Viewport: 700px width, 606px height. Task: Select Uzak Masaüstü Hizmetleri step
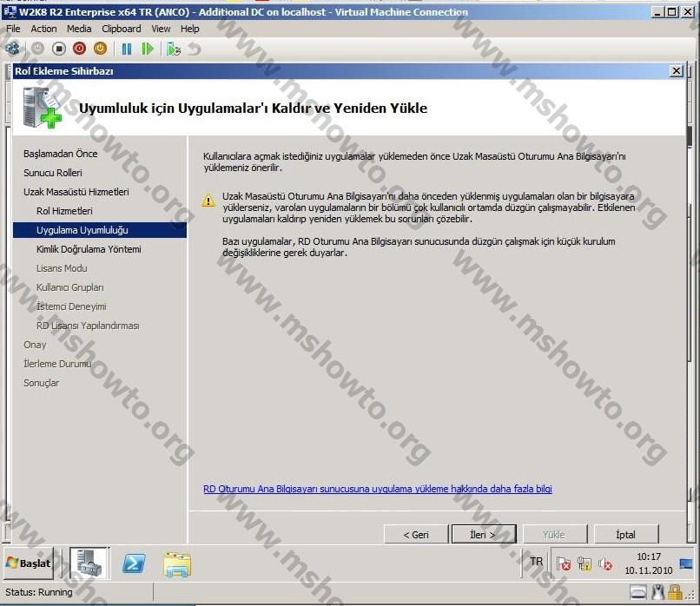point(76,192)
